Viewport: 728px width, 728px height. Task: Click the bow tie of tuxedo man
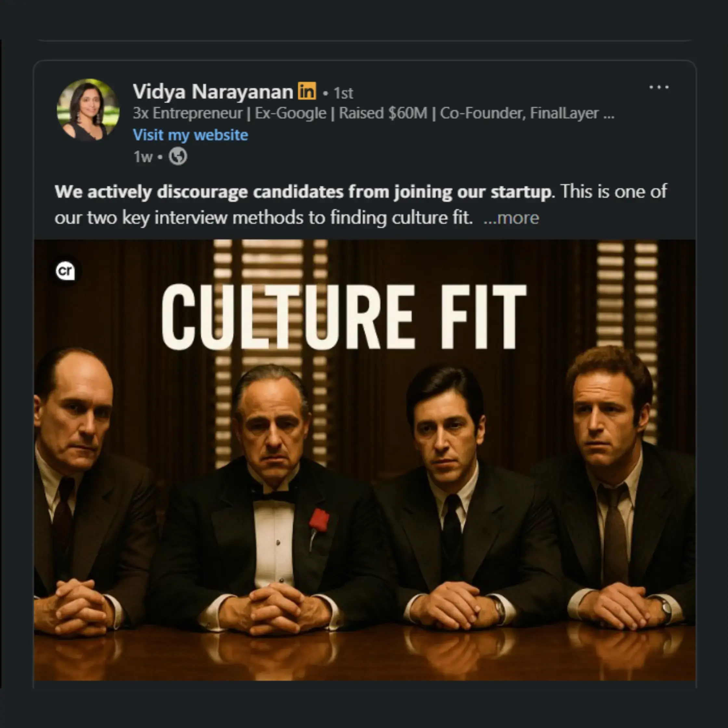coord(274,495)
